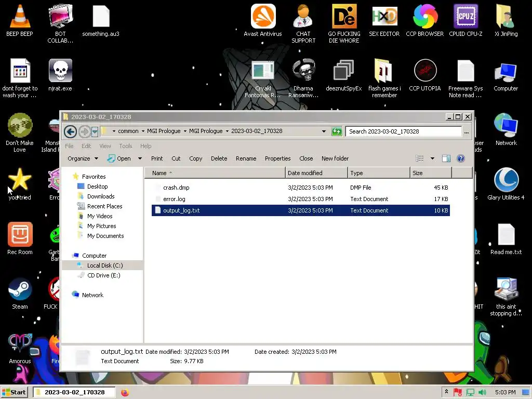Image resolution: width=532 pixels, height=399 pixels.
Task: Click the Forward navigation arrow
Action: [x=84, y=131]
